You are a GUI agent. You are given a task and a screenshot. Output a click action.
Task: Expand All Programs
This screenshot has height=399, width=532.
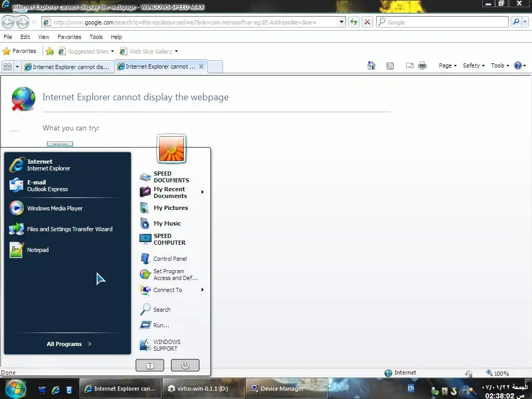[x=69, y=344]
